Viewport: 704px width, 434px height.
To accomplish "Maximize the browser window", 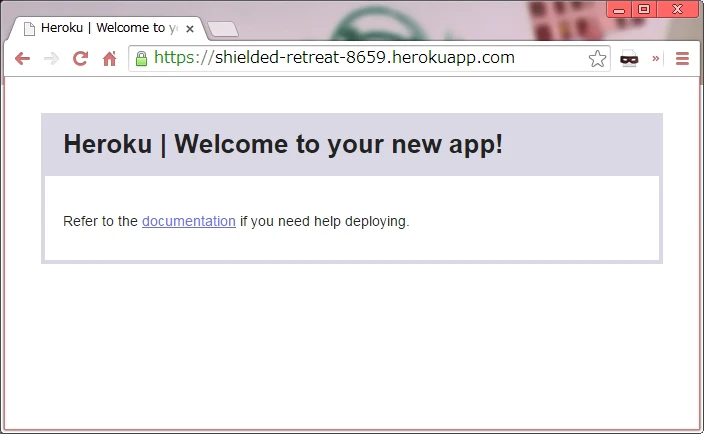I will (x=644, y=9).
